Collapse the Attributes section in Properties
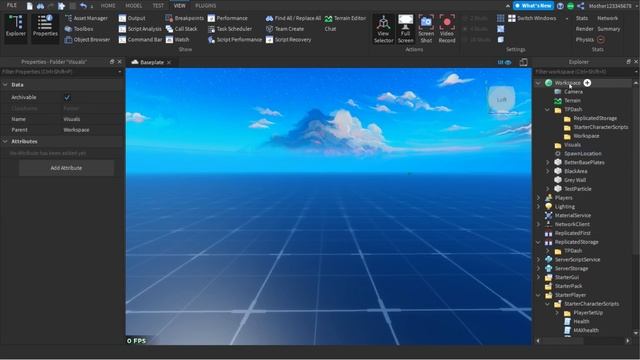 pyautogui.click(x=5, y=141)
